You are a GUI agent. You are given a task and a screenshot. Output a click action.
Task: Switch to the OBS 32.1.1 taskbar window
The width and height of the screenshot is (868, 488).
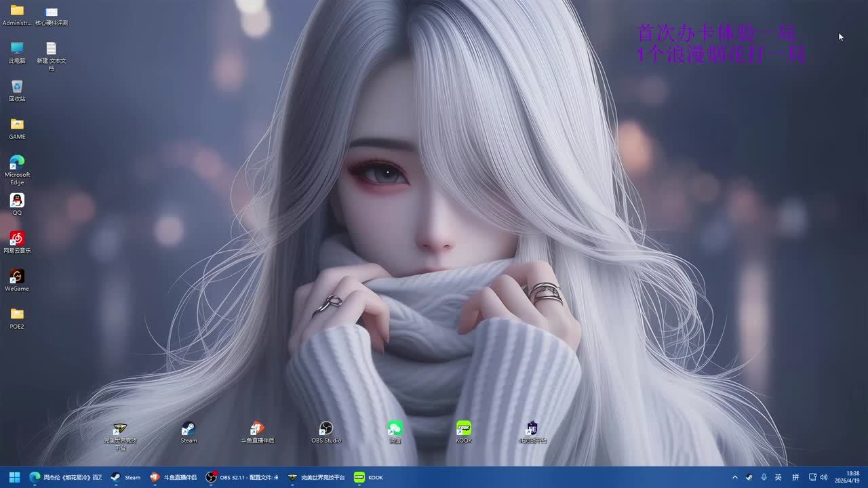point(243,477)
